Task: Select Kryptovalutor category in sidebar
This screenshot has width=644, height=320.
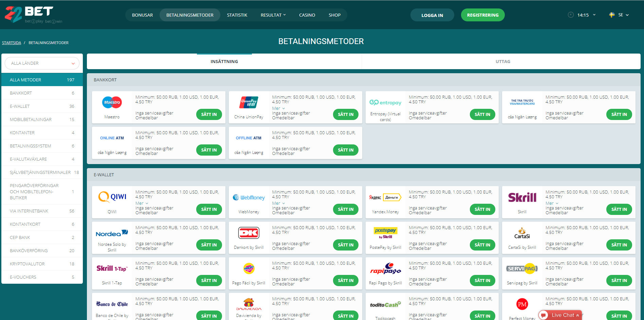Action: (42, 264)
